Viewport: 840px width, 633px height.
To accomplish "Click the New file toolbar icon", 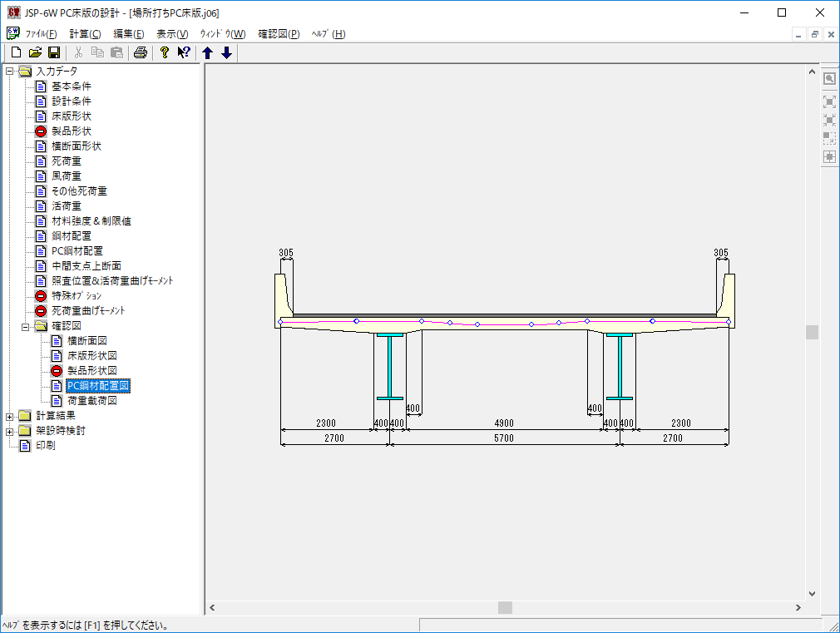I will [x=16, y=53].
